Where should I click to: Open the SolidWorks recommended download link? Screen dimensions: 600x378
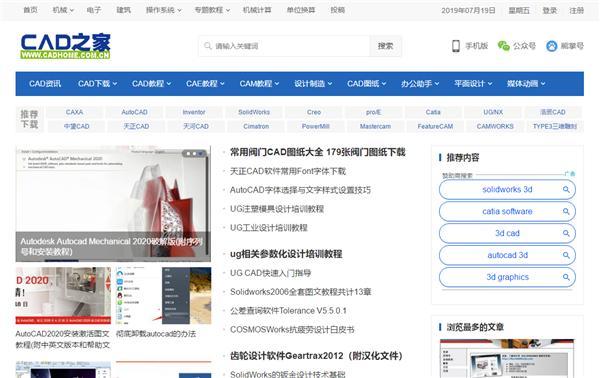pyautogui.click(x=254, y=112)
